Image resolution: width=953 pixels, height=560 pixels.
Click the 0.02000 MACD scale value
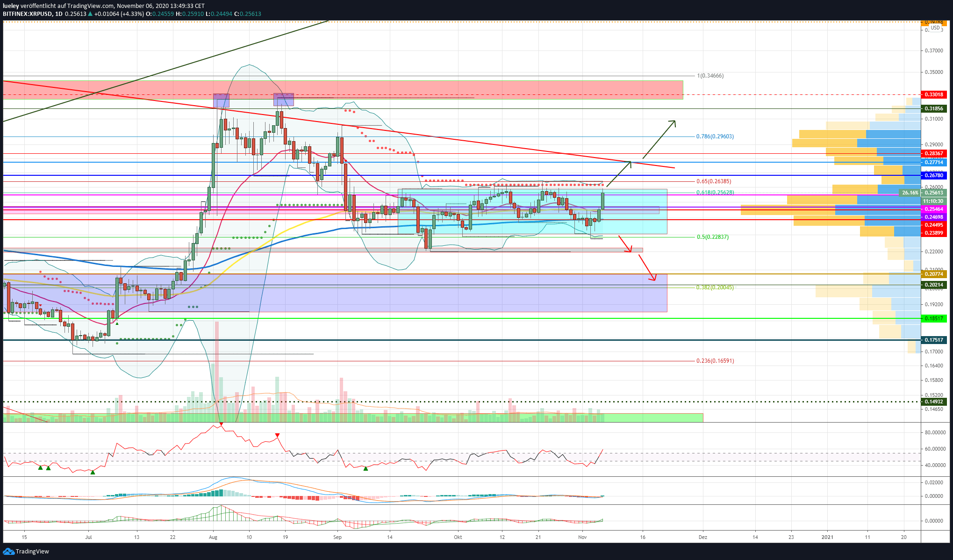[934, 482]
